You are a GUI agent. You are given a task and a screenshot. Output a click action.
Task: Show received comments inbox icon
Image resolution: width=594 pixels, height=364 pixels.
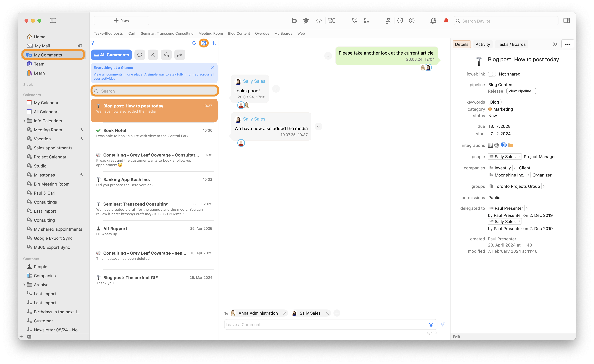point(180,55)
